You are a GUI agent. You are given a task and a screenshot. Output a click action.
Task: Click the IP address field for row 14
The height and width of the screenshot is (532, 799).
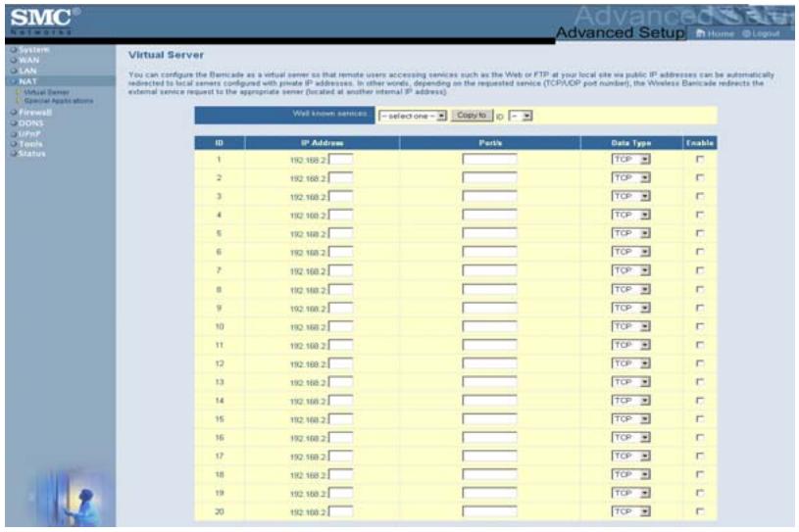(341, 401)
